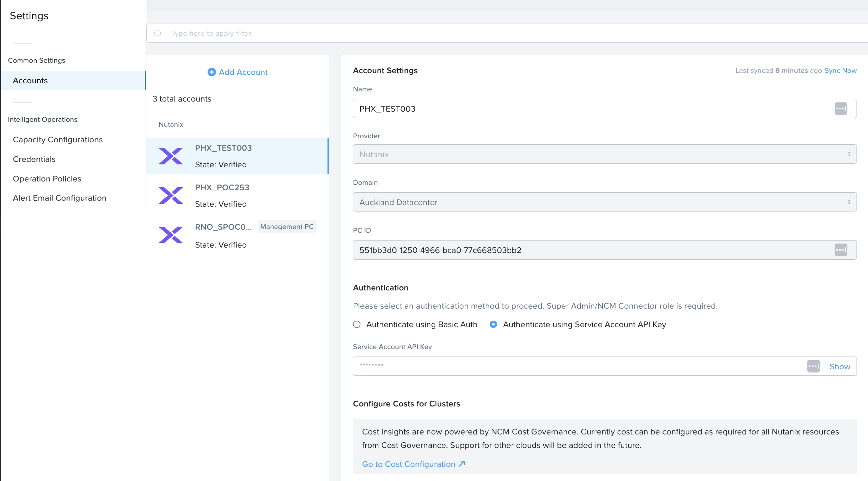Open the Domain dropdown showing Auckland Datacenter
This screenshot has height=481, width=868.
tap(605, 202)
